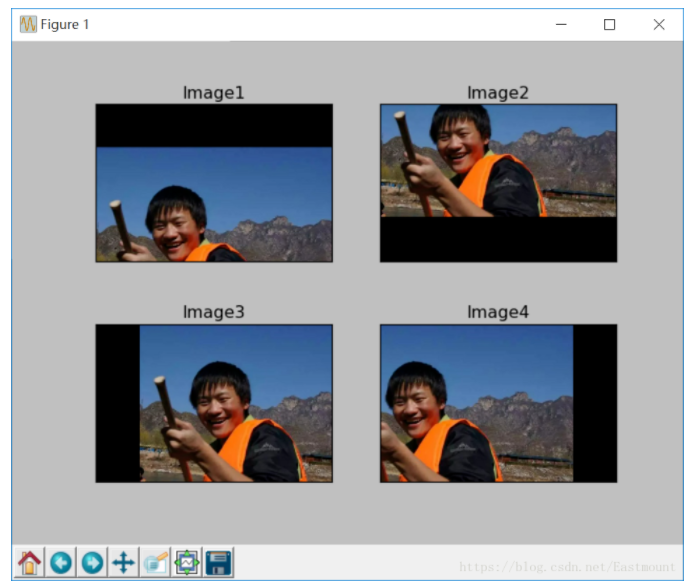This screenshot has width=687, height=585.
Task: Go forward to next view arrow
Action: pyautogui.click(x=92, y=562)
